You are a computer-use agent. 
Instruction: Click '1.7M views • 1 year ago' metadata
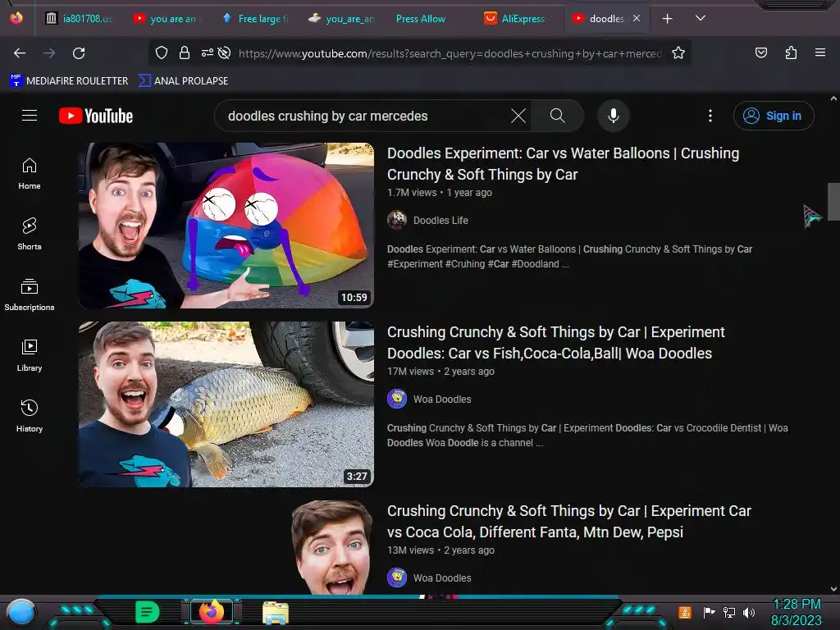coord(440,192)
